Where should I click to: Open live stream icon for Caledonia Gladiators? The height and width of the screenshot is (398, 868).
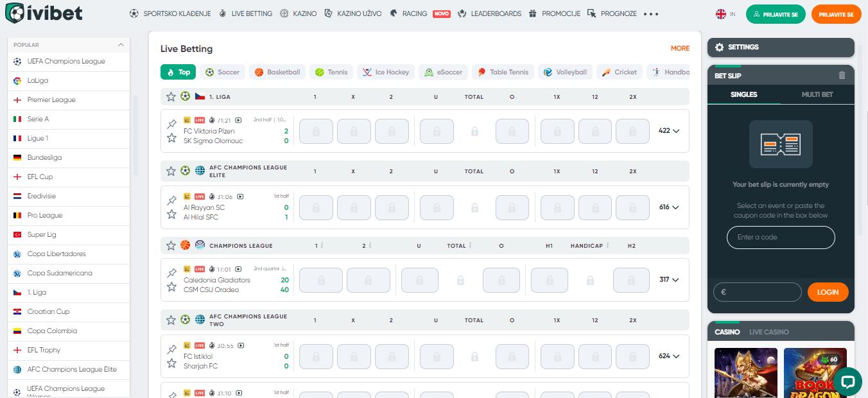tap(239, 269)
